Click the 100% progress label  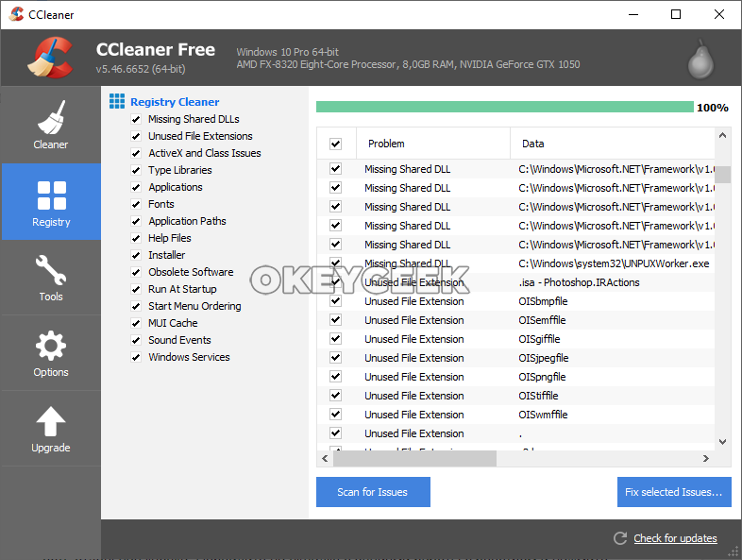pyautogui.click(x=712, y=108)
